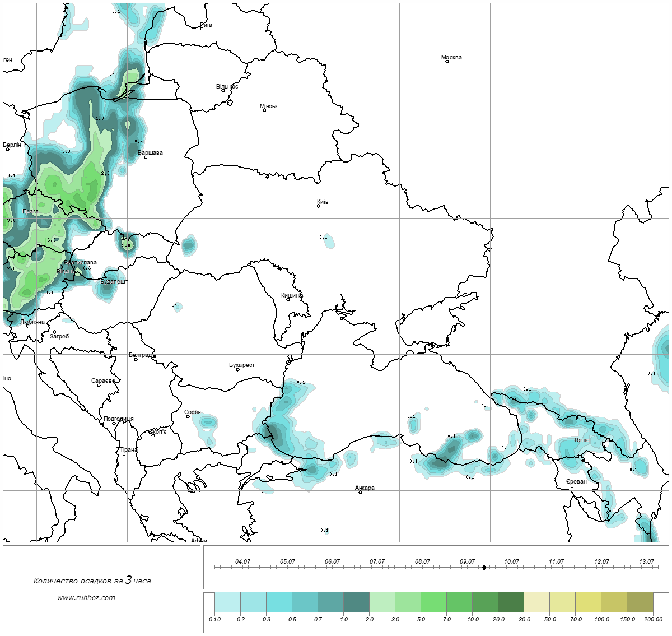
Task: Select the Варшава city marker
Action: click(x=146, y=157)
